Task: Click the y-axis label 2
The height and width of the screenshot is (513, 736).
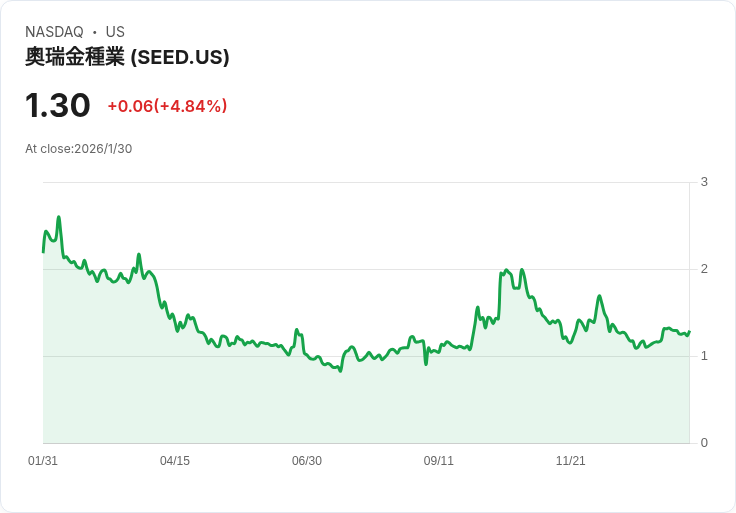Action: [704, 269]
